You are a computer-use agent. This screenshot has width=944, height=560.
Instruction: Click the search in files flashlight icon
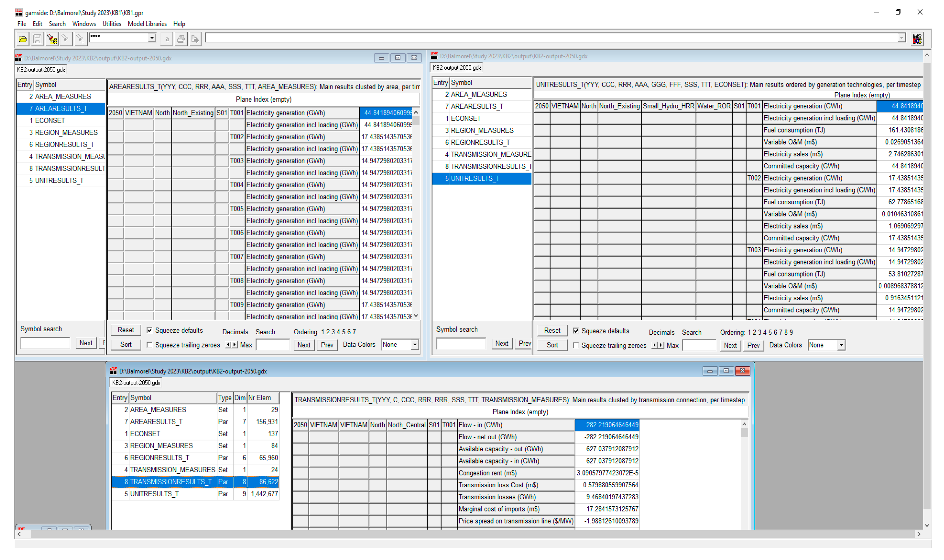(52, 39)
